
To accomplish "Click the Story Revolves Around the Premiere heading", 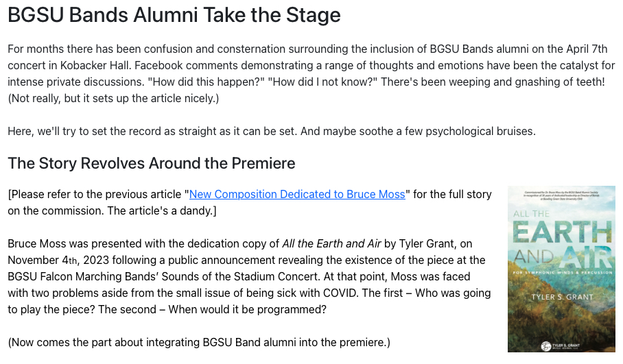I will coord(152,163).
